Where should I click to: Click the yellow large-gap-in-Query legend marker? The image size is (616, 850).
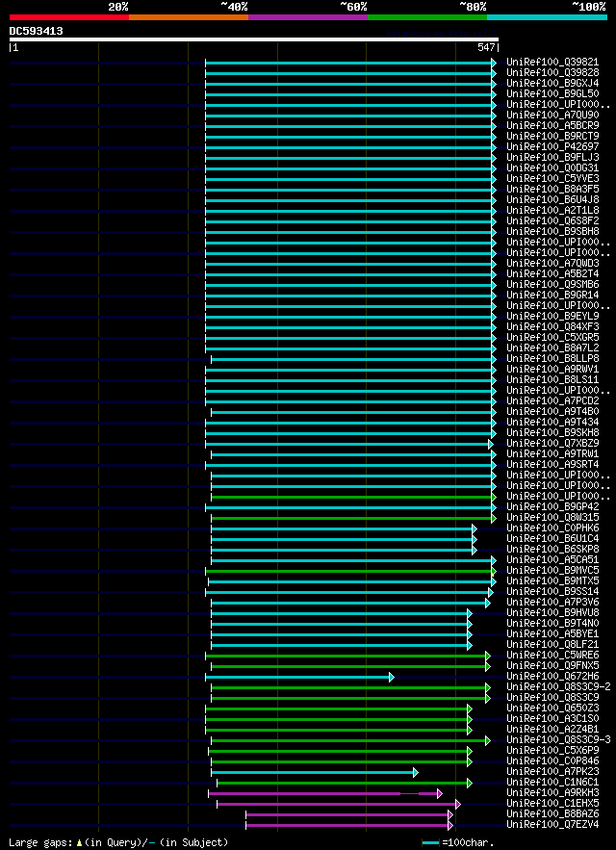79,843
